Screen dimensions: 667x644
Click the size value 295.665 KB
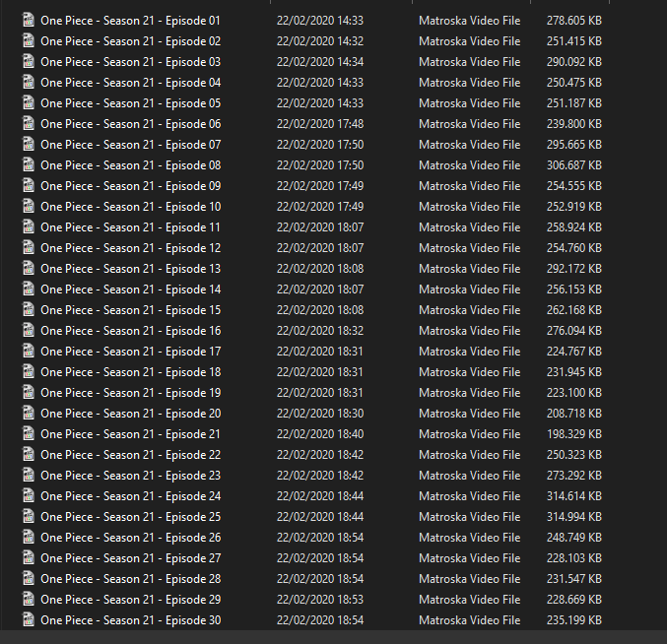pyautogui.click(x=573, y=145)
